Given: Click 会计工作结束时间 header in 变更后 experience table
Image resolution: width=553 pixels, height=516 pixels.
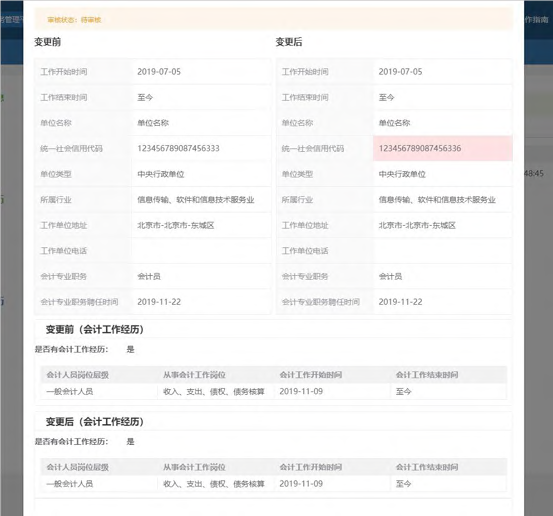Looking at the screenshot, I should [x=427, y=467].
